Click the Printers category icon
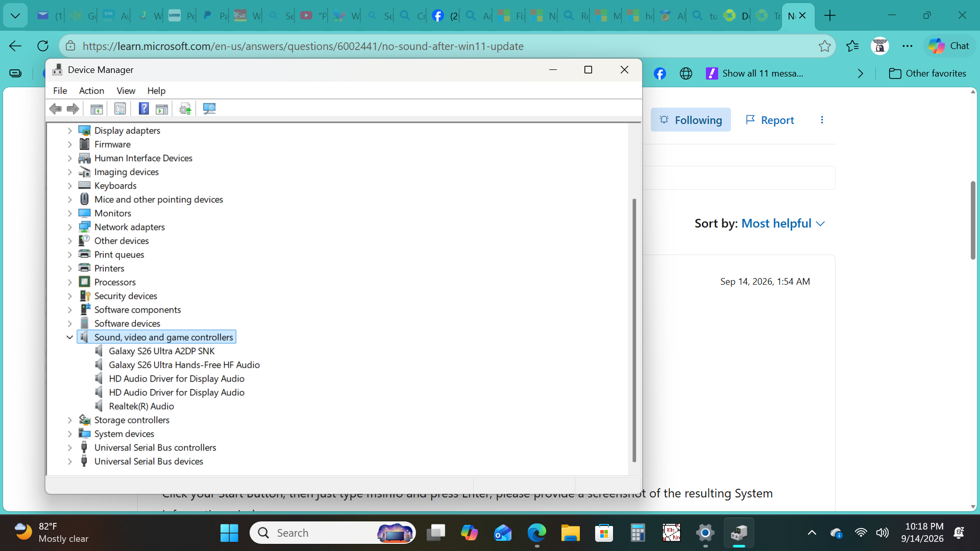 84,268
